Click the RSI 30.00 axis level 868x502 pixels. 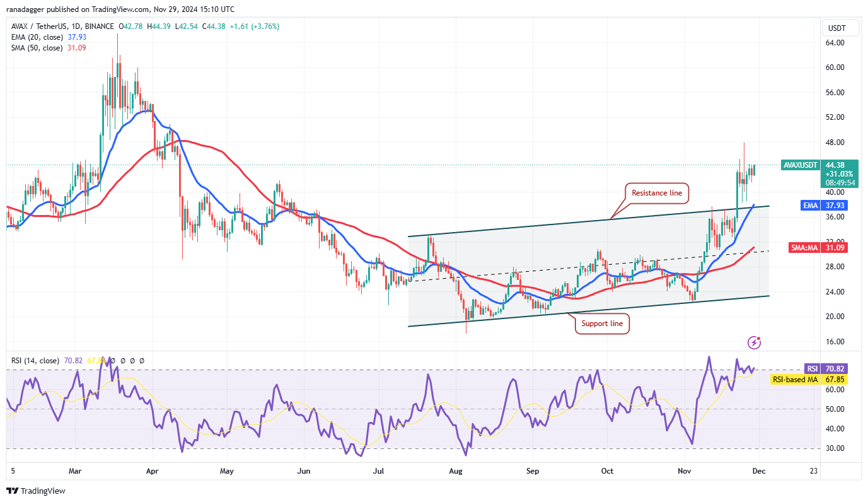[835, 448]
